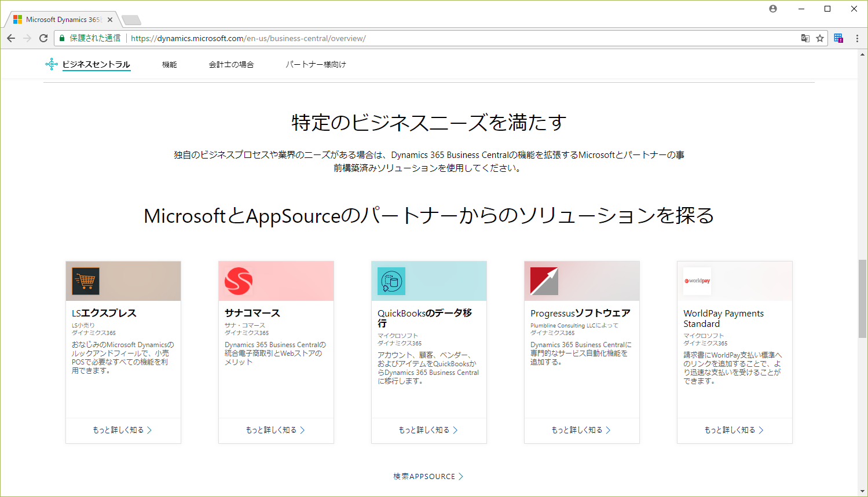This screenshot has height=497, width=868.
Task: Click the Sana Commerce red logo
Action: pos(239,281)
